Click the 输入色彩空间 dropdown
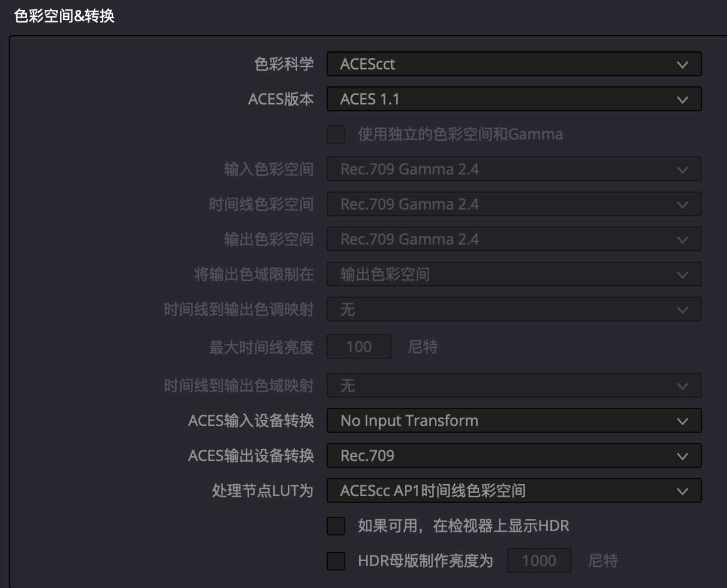The width and height of the screenshot is (727, 588). pos(513,169)
